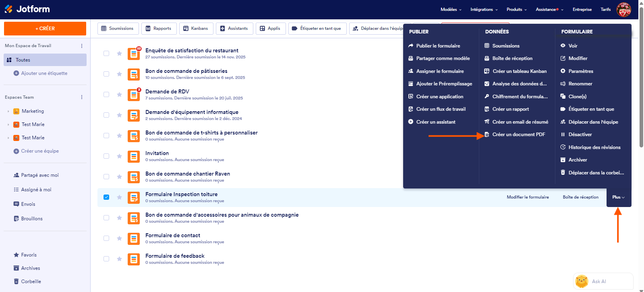Uncheck the Formulaire Inspection toiture checkbox
The height and width of the screenshot is (292, 644).
106,197
